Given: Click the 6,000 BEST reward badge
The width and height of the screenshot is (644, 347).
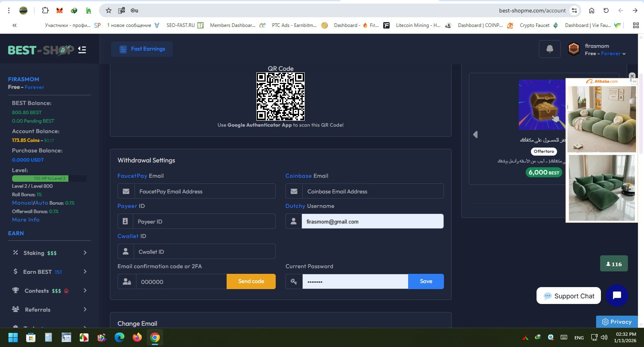Looking at the screenshot, I should (x=544, y=172).
